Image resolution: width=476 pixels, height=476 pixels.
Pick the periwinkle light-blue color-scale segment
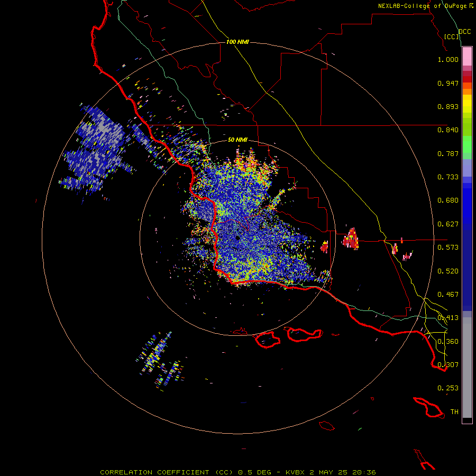coord(467,168)
